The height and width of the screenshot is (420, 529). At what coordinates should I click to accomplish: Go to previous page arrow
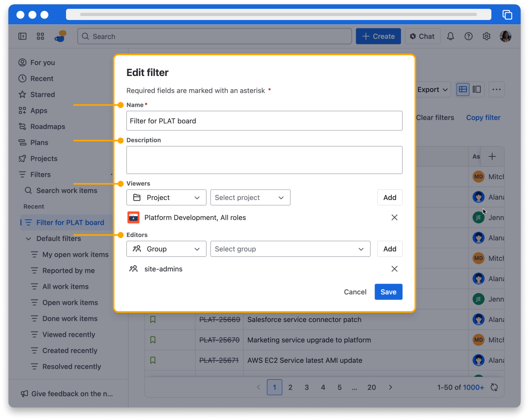click(x=258, y=387)
